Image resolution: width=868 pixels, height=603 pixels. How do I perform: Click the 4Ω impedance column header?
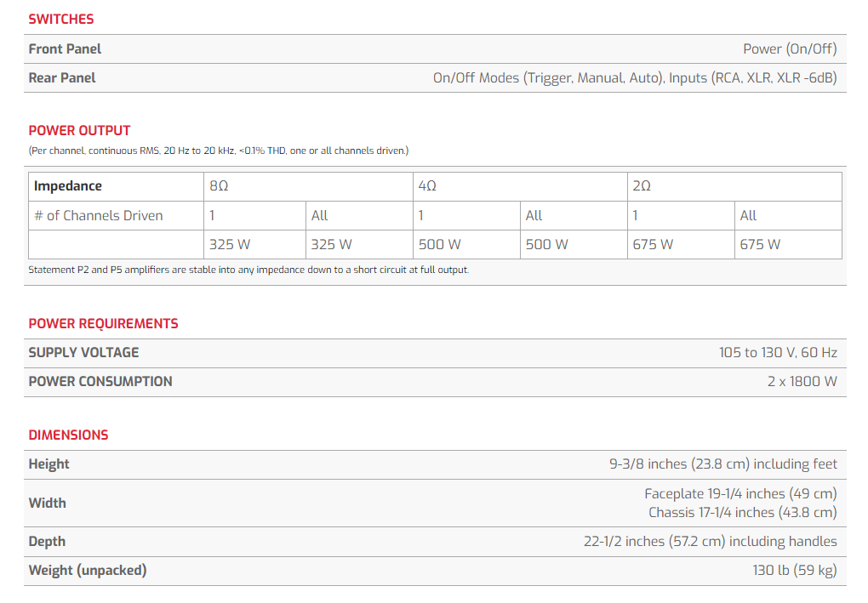click(x=427, y=186)
